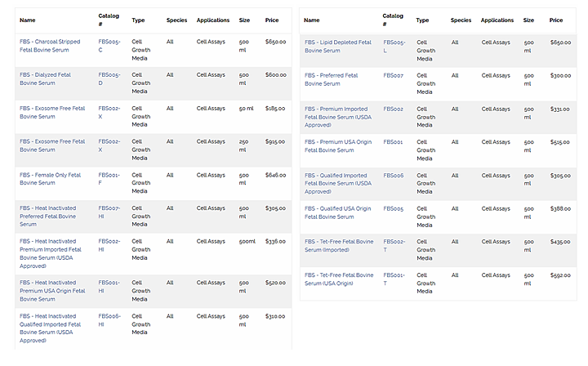Screen dimensions: 588x366
Task: Click catalog number FBS005-C
Action: pos(109,45)
